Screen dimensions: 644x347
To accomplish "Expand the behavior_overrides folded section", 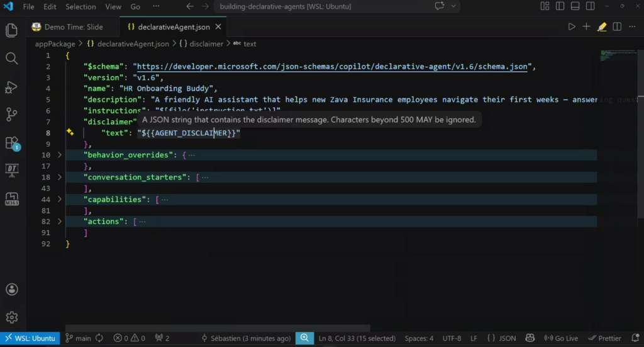I will [60, 155].
